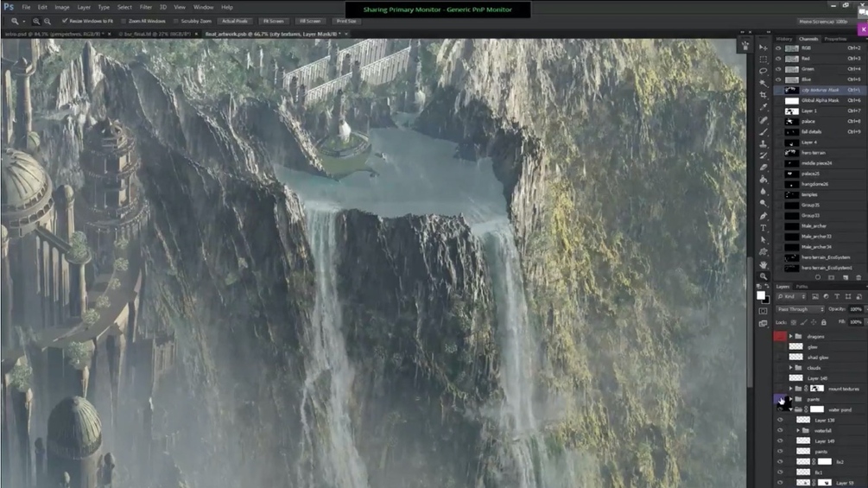Click the Fit Screen button
Image resolution: width=868 pixels, height=488 pixels.
click(274, 21)
